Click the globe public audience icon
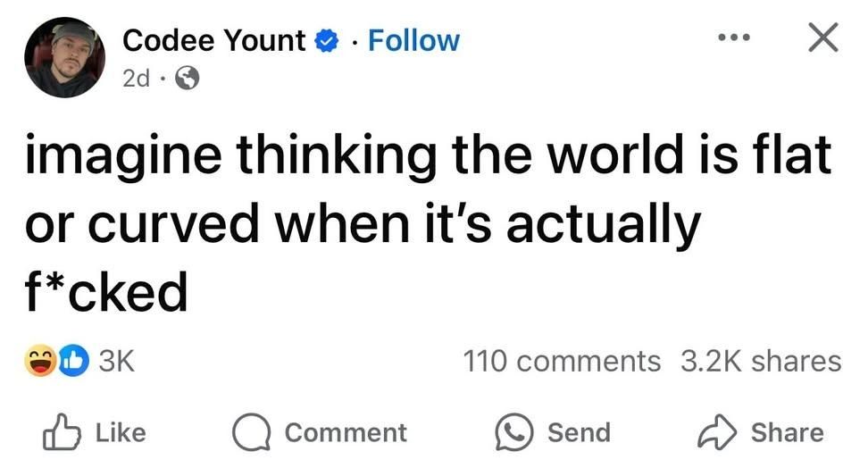The image size is (868, 468). (x=188, y=79)
